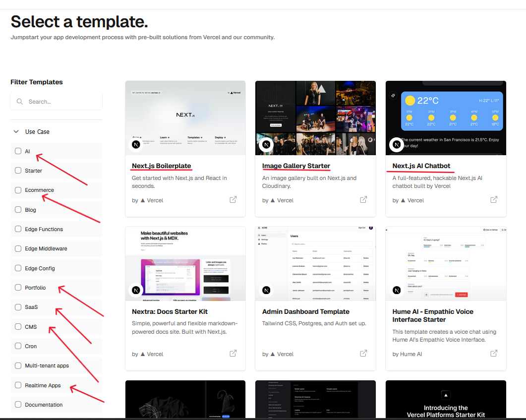Click Next.js logo badge on Admin Dashboard thumbnail
The height and width of the screenshot is (420, 526).
(x=266, y=290)
